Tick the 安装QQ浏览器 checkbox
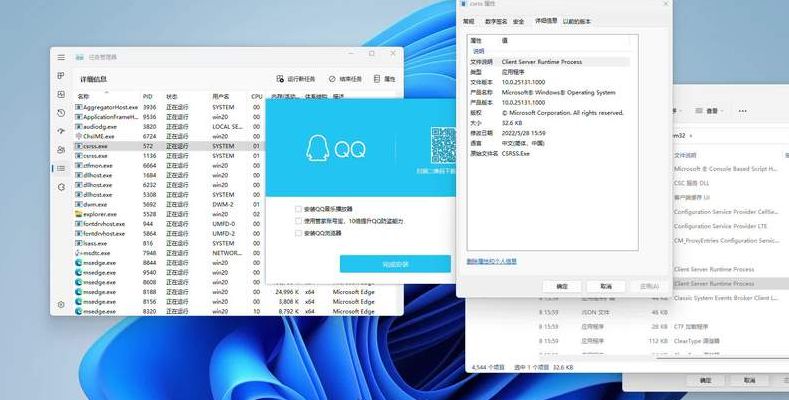 coord(298,233)
